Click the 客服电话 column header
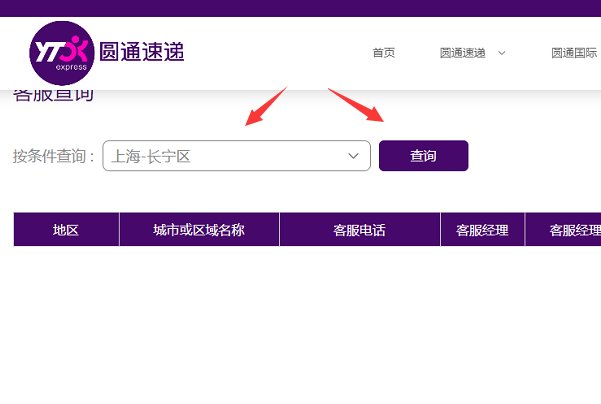The width and height of the screenshot is (601, 404). coord(360,230)
